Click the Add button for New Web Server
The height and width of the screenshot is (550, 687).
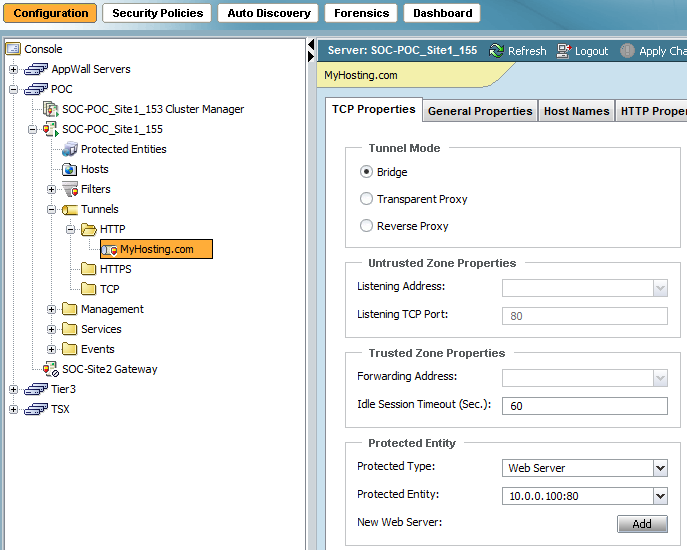point(641,524)
